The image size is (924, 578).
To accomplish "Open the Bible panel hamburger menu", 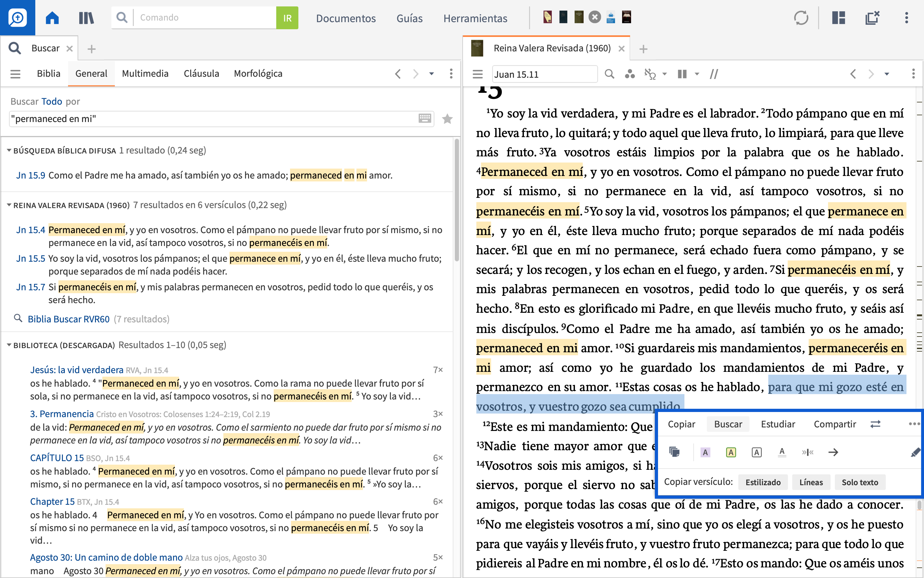I will (x=478, y=74).
